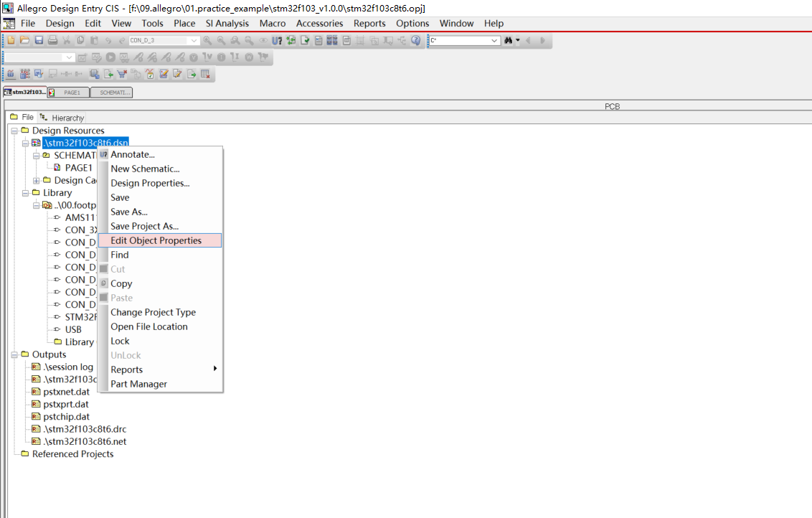Viewport: 812px width, 518px height.
Task: Click the Open document folder icon
Action: [24, 41]
